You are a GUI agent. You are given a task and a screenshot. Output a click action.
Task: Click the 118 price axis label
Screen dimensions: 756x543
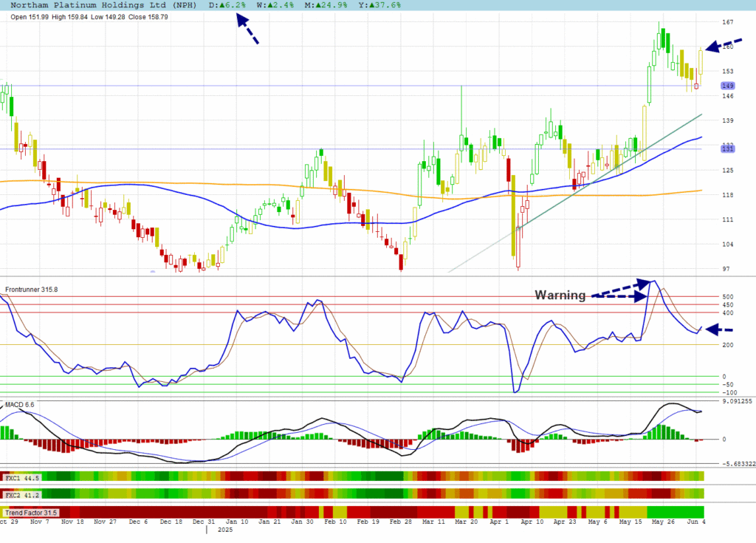coord(727,195)
